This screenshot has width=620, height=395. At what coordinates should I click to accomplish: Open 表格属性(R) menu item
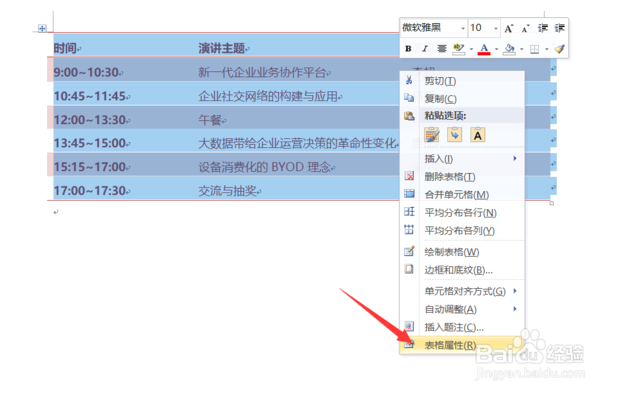click(462, 345)
